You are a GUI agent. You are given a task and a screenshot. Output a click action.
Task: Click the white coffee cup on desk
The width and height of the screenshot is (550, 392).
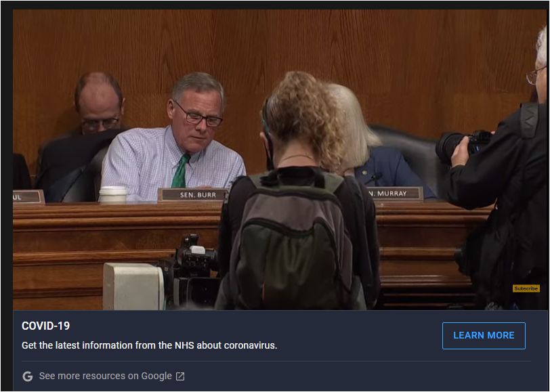(113, 194)
